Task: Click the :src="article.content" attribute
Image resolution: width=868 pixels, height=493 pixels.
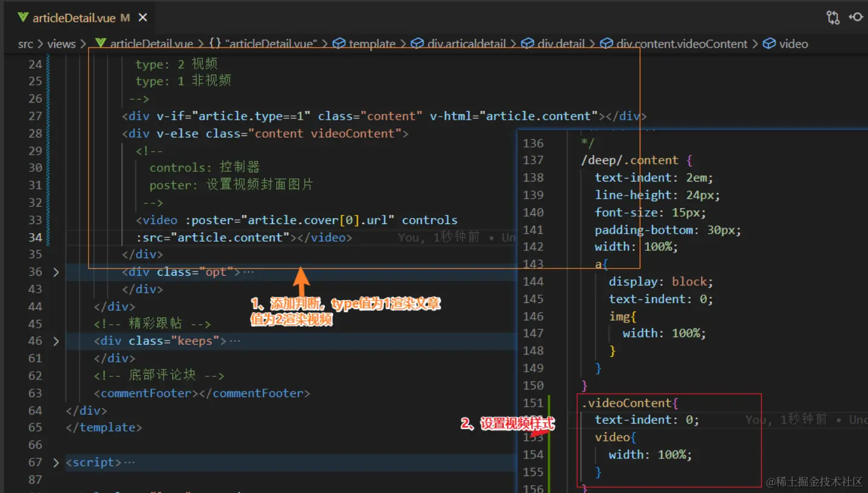Action: point(214,237)
